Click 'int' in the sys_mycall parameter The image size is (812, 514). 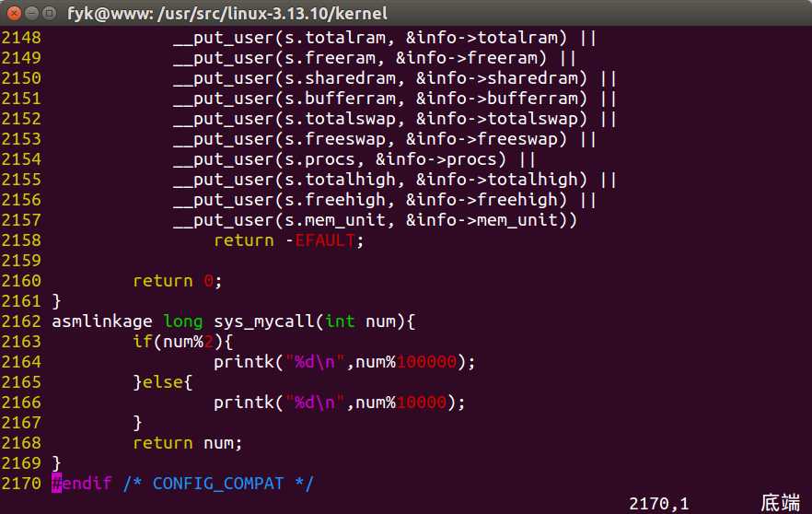(x=341, y=321)
